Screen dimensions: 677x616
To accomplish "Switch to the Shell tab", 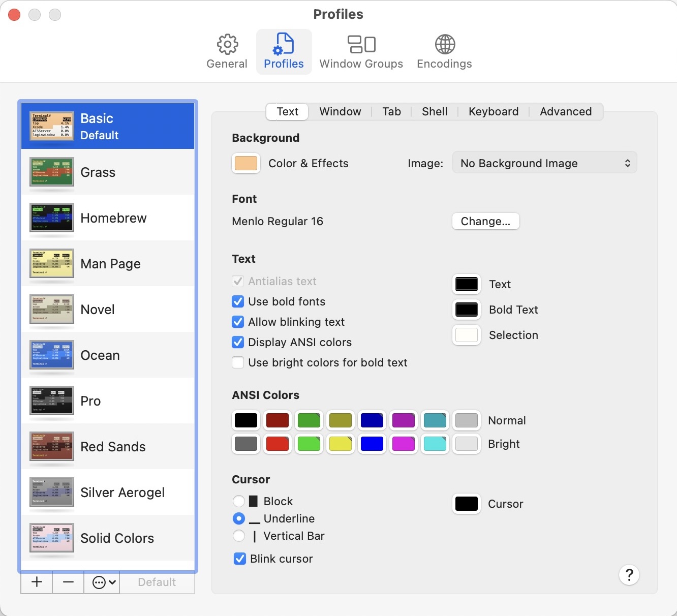I will coord(435,112).
